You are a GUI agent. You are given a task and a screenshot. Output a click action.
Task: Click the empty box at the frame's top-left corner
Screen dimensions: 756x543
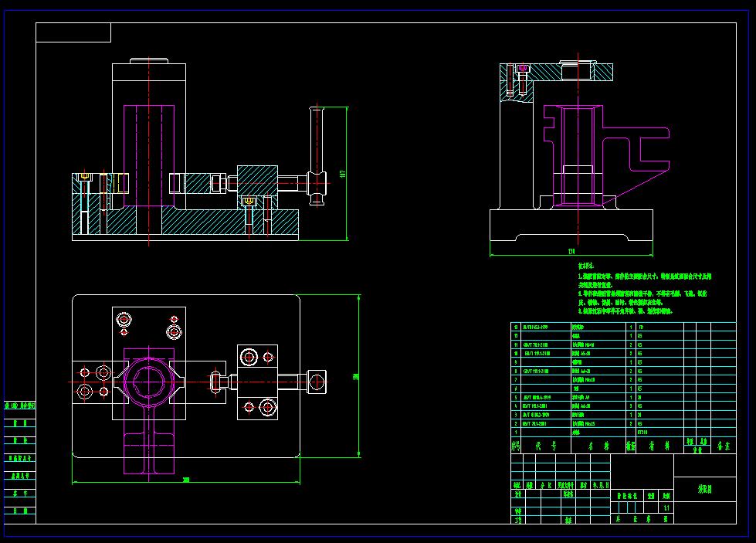[x=73, y=32]
